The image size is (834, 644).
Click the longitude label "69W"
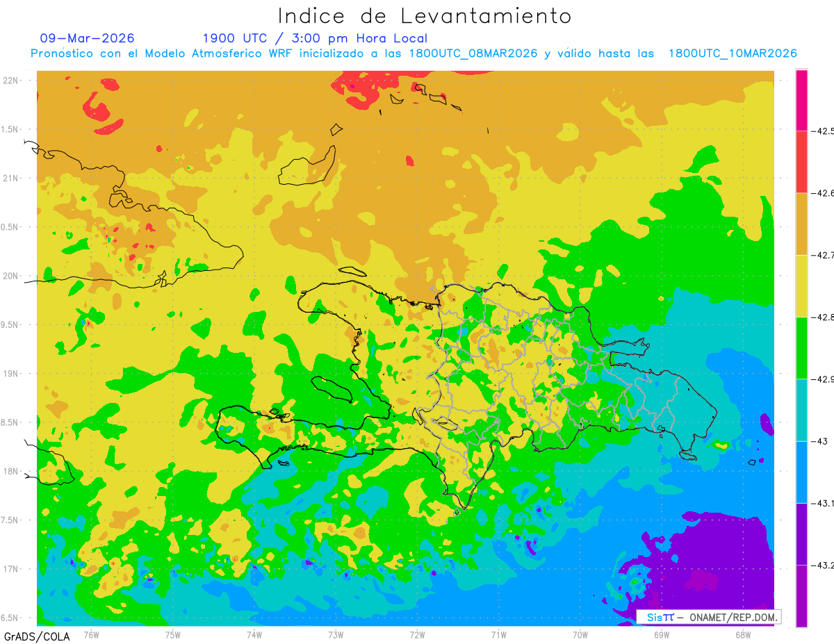662,634
